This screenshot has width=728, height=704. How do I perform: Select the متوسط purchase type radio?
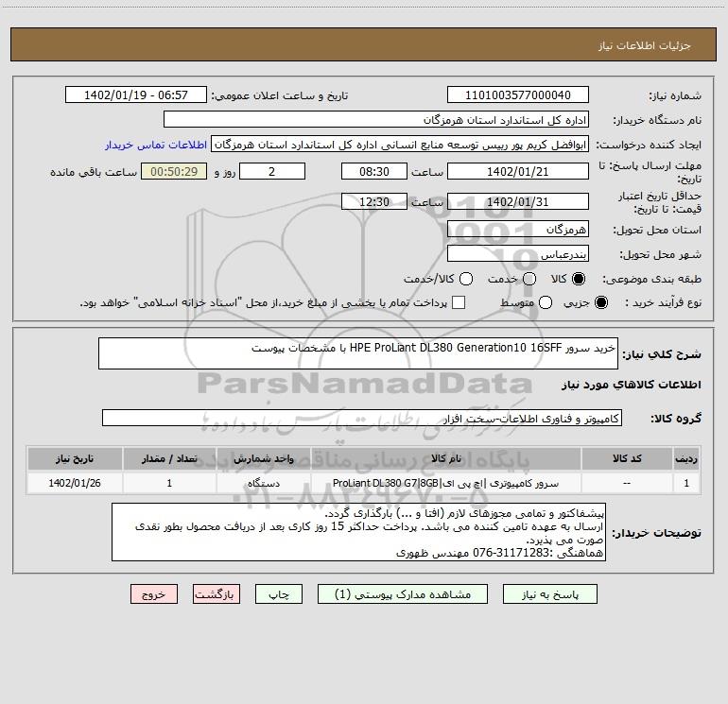546,302
